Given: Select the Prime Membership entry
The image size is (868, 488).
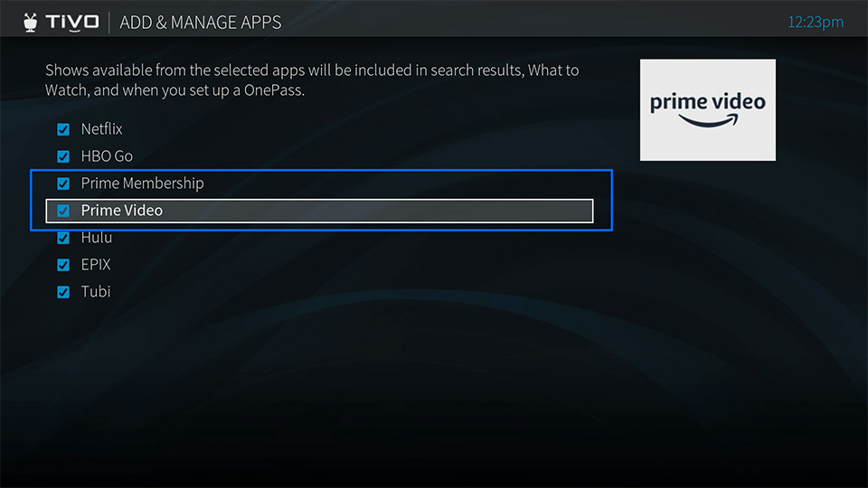Looking at the screenshot, I should pyautogui.click(x=142, y=183).
